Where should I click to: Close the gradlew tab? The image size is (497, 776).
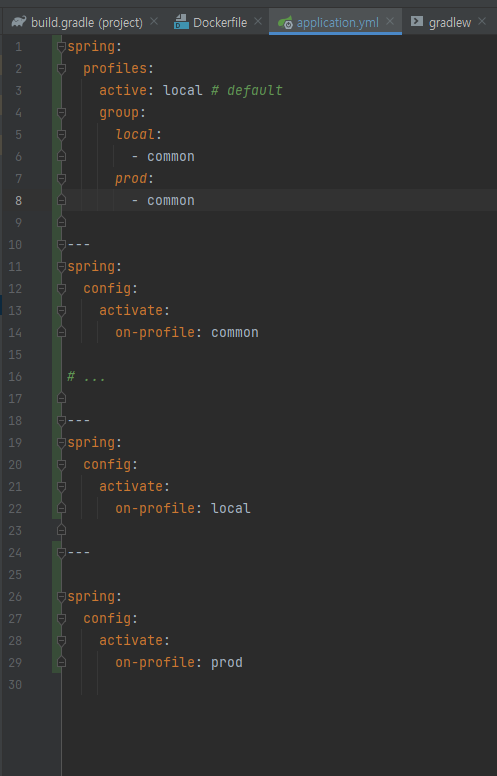coord(482,21)
